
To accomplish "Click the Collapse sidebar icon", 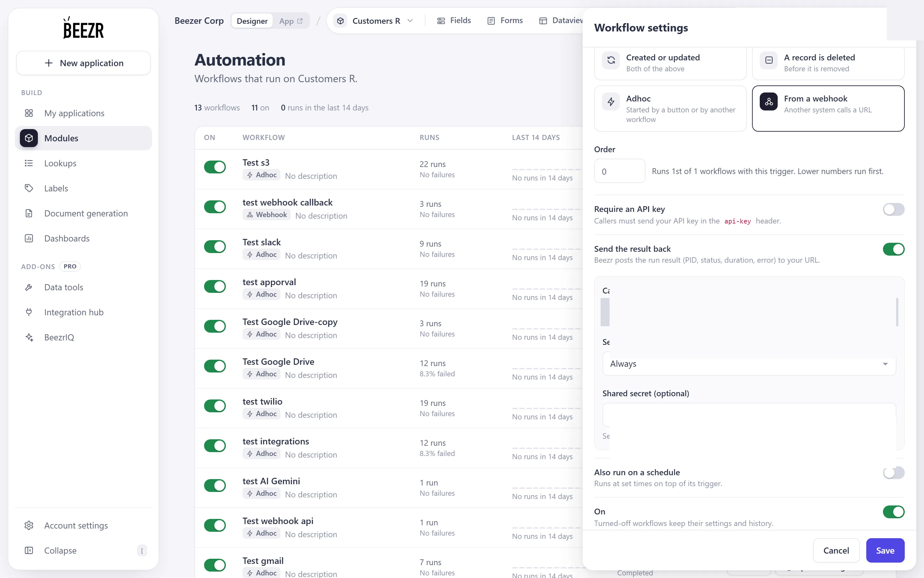I will [x=29, y=550].
